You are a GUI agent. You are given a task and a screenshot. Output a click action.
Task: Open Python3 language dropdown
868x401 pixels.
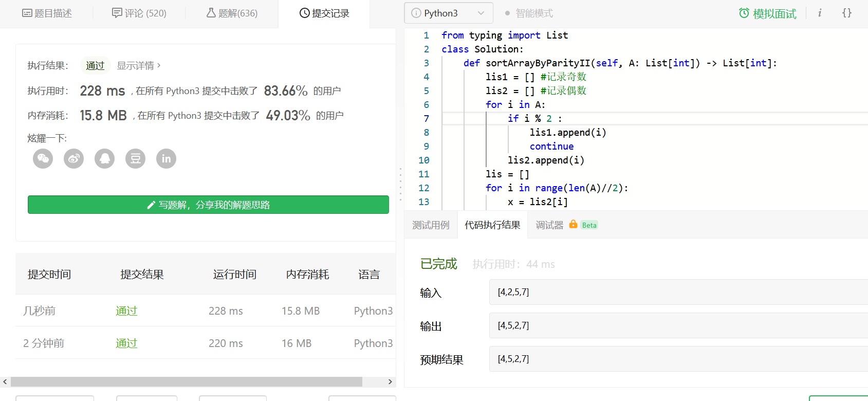[449, 13]
